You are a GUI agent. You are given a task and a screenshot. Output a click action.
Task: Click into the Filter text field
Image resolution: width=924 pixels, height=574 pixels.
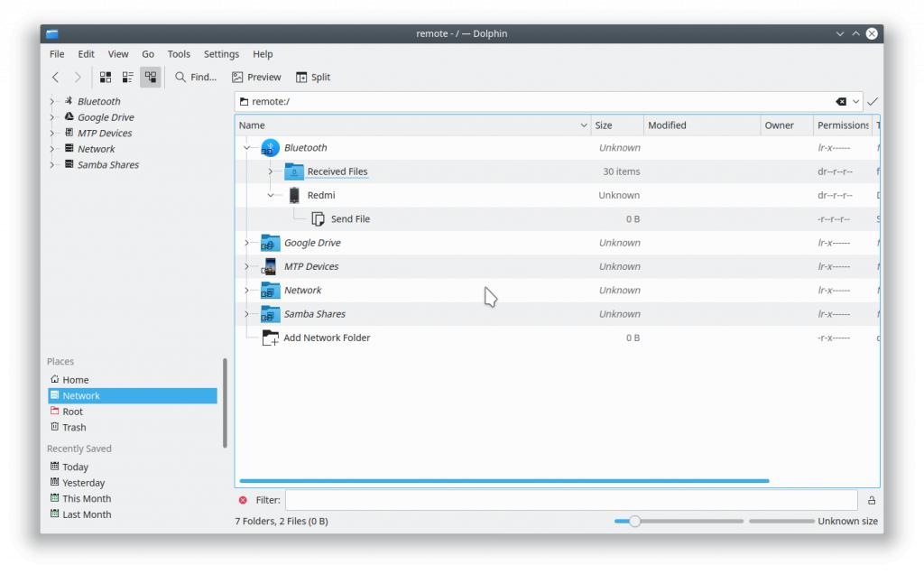(570, 500)
